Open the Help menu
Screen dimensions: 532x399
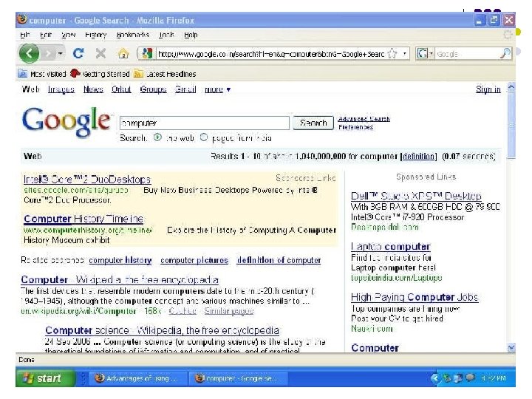[191, 35]
